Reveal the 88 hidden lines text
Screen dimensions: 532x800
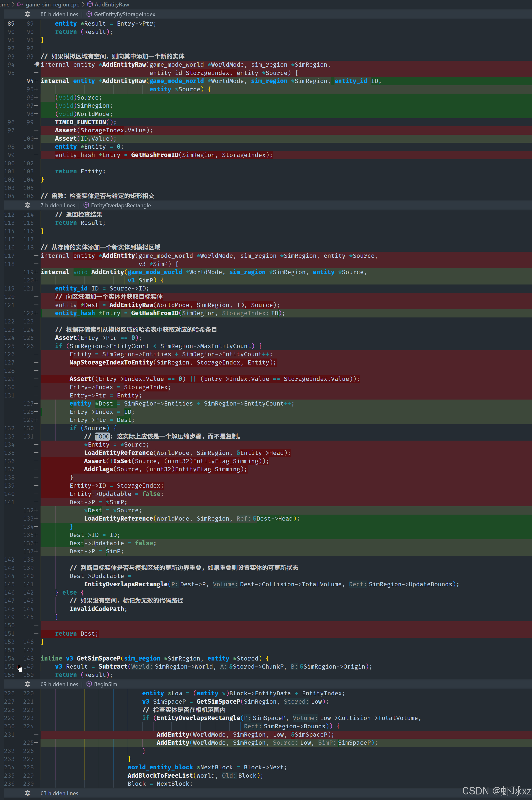pos(59,14)
